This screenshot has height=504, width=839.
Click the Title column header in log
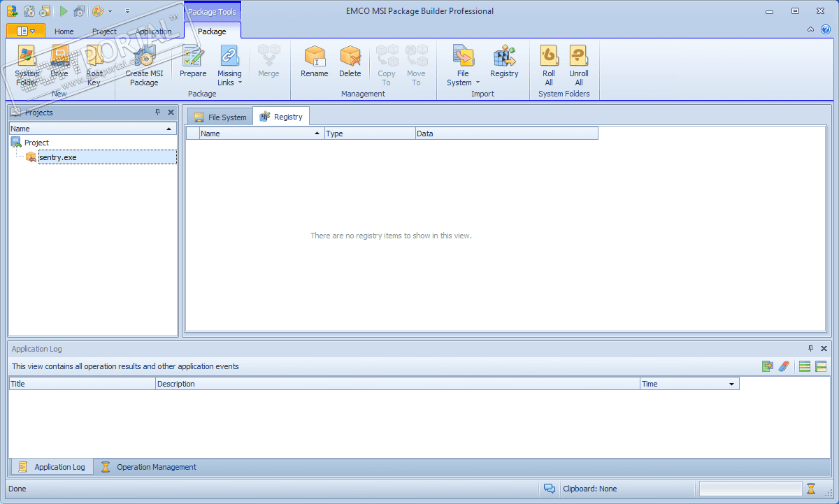click(x=83, y=384)
